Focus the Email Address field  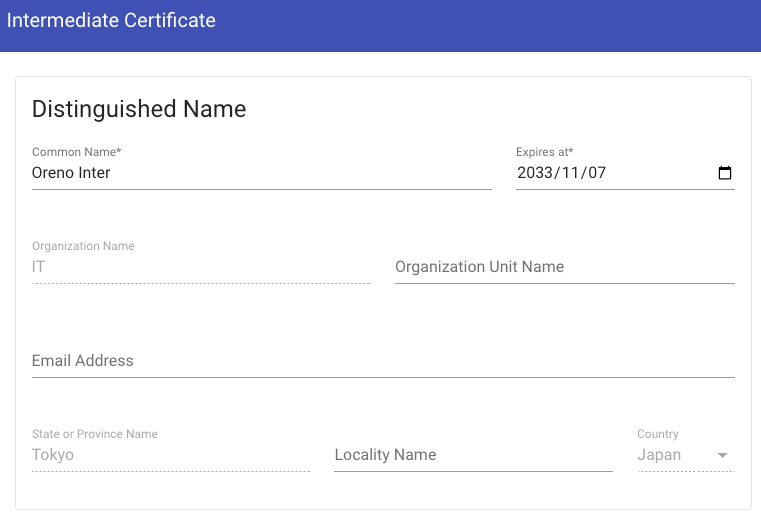pos(383,361)
